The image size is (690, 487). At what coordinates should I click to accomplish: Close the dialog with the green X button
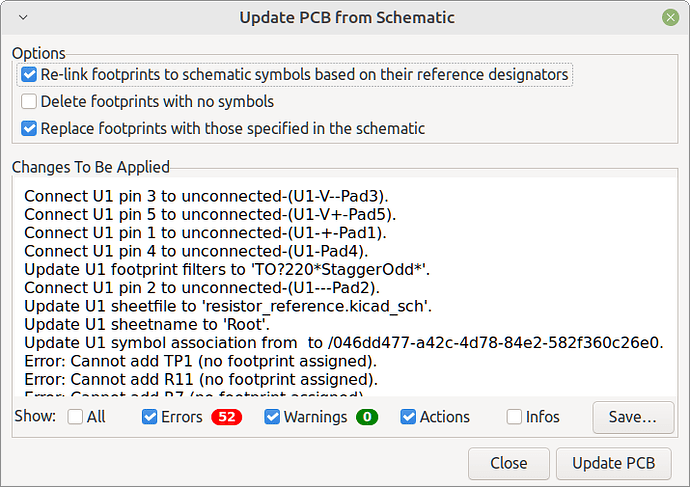pos(668,17)
